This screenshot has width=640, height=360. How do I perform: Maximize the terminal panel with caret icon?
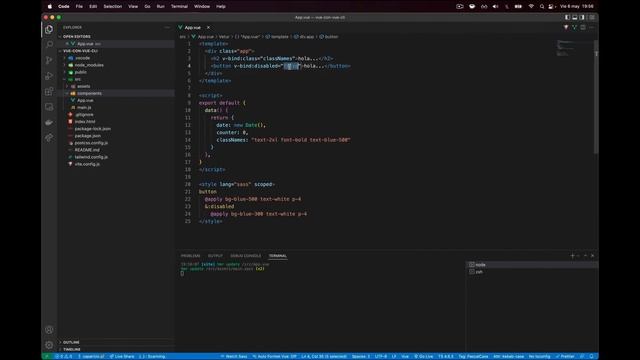click(585, 256)
